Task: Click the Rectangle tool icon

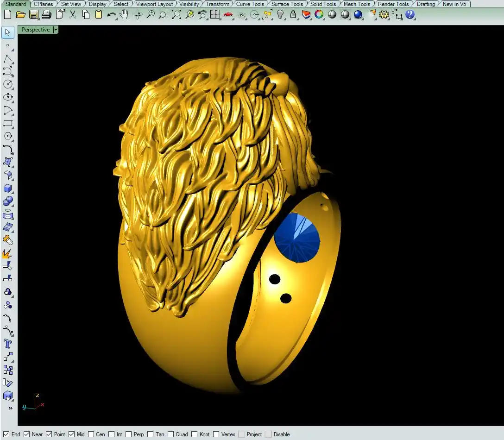Action: pos(8,124)
